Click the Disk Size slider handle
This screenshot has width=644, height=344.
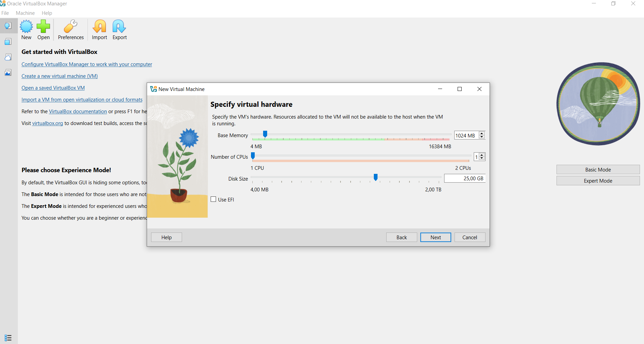point(375,177)
